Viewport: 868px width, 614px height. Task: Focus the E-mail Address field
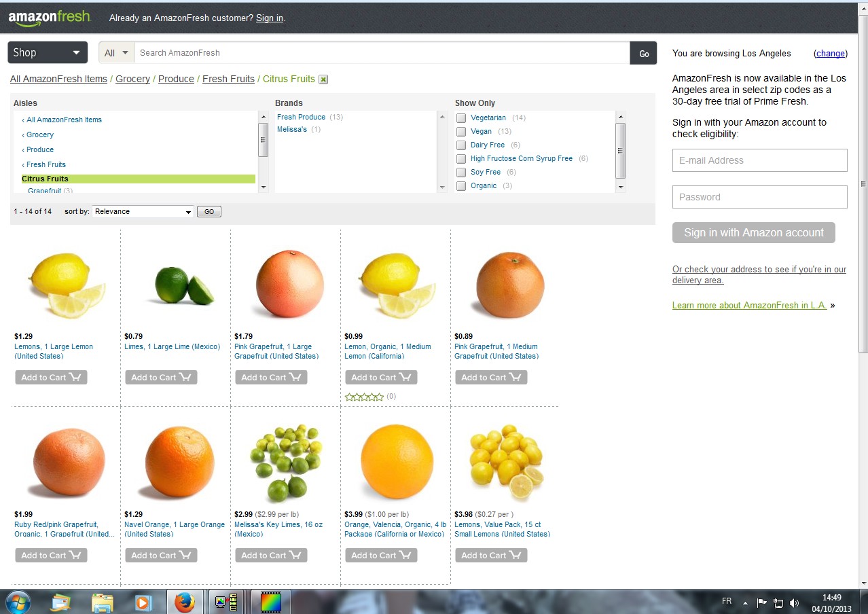click(x=760, y=160)
